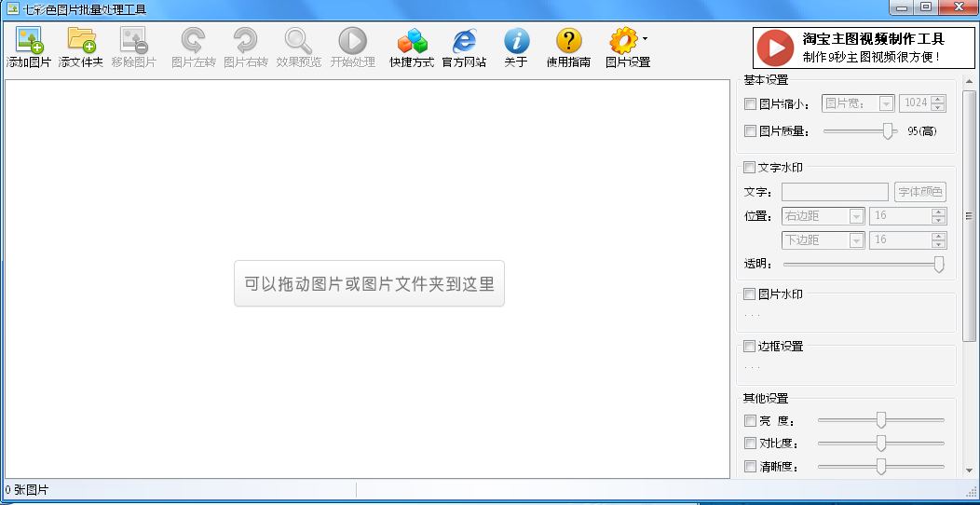Click the 亮度 slider handle
Screen dimensions: 980x505
coord(881,420)
